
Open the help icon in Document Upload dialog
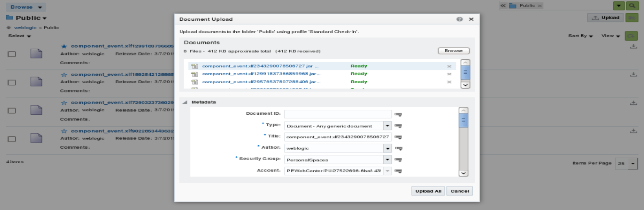[459, 19]
